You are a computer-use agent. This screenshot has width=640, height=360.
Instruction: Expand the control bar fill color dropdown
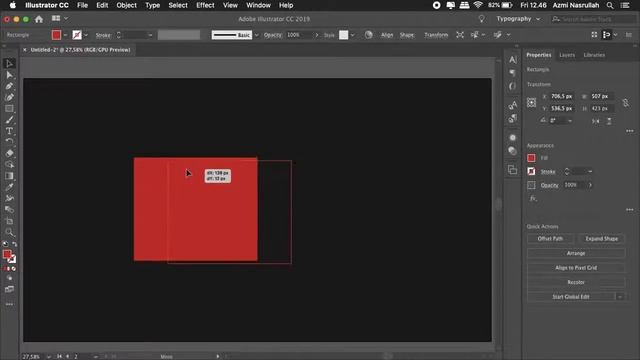click(x=65, y=35)
